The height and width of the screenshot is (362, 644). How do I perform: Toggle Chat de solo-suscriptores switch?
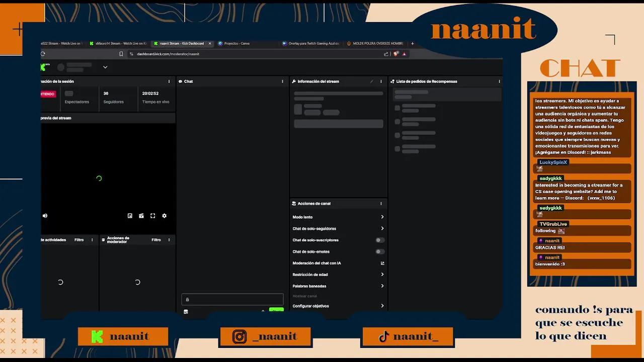(x=380, y=240)
